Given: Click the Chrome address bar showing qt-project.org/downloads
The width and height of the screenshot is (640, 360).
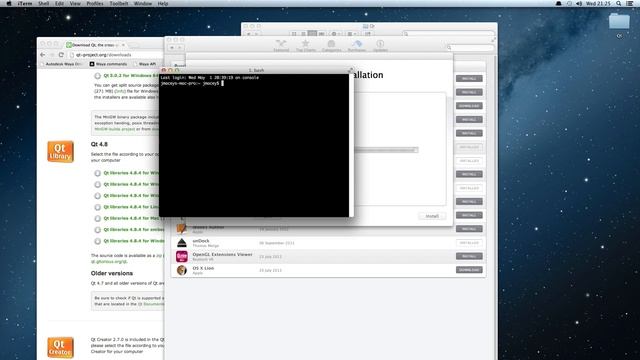Looking at the screenshot, I should coord(116,55).
